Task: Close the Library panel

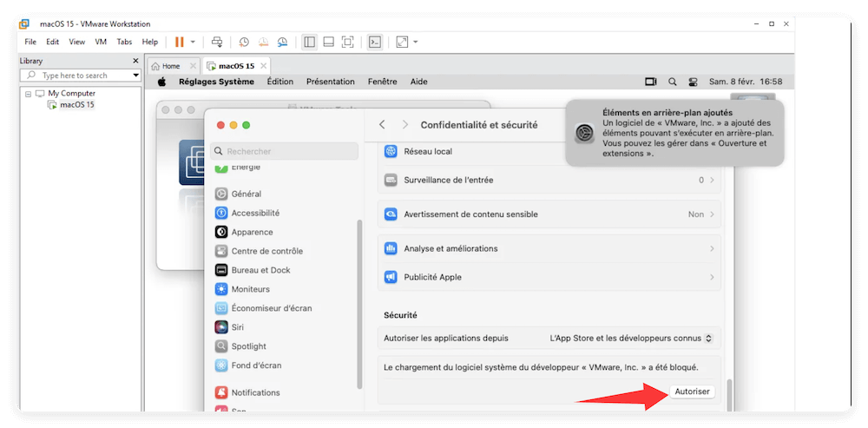Action: click(x=135, y=61)
